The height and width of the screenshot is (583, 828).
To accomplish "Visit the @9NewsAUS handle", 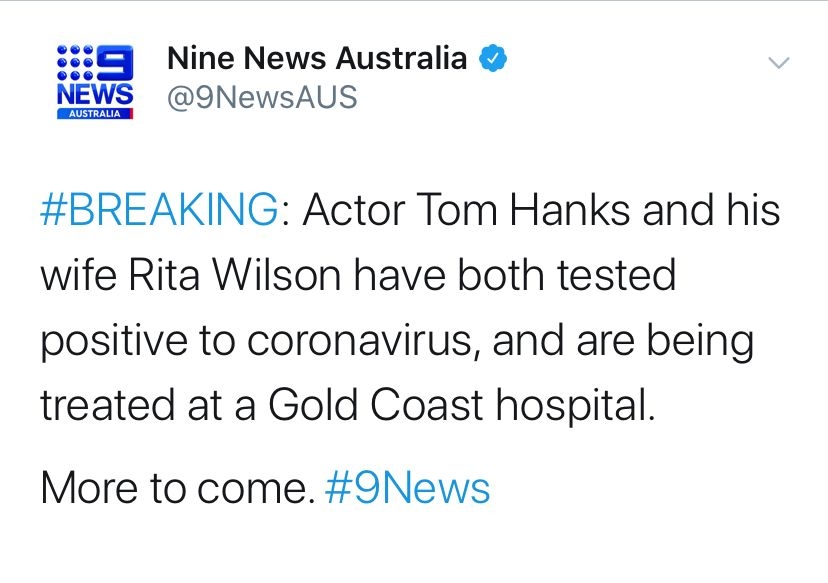I will tap(262, 98).
